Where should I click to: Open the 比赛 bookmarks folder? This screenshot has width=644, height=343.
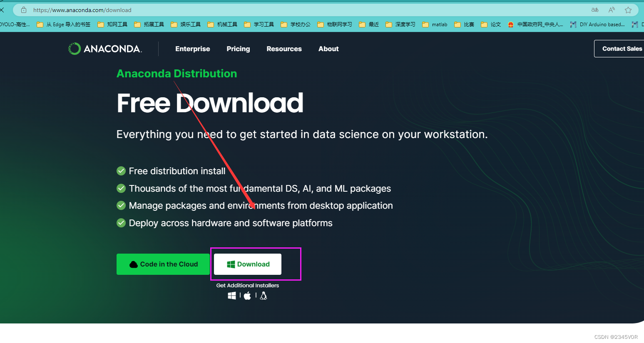coord(464,25)
